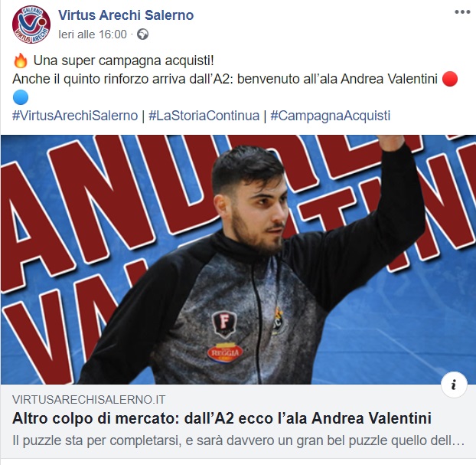
Task: Open the Andrea Valentini preview image
Action: pos(238,260)
